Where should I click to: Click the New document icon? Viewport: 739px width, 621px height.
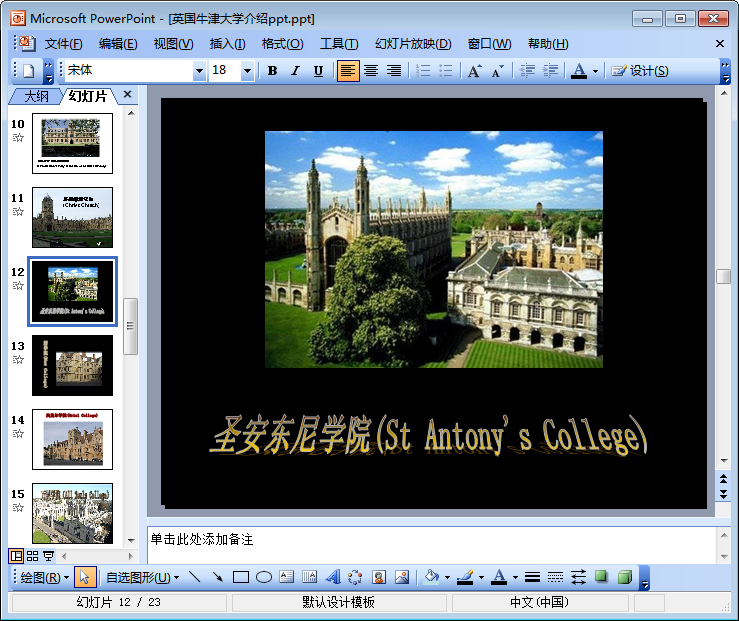pos(28,71)
